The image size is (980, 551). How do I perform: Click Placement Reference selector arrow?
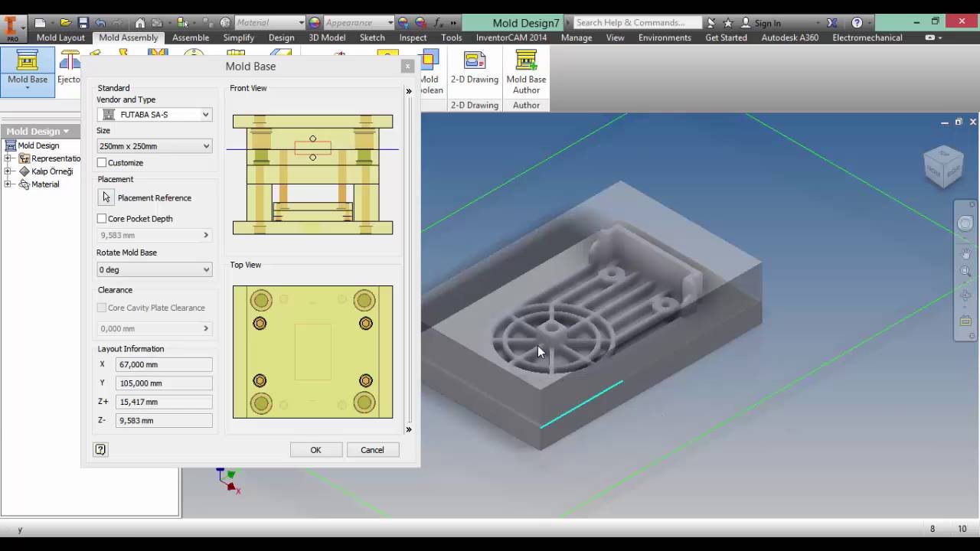pyautogui.click(x=106, y=197)
